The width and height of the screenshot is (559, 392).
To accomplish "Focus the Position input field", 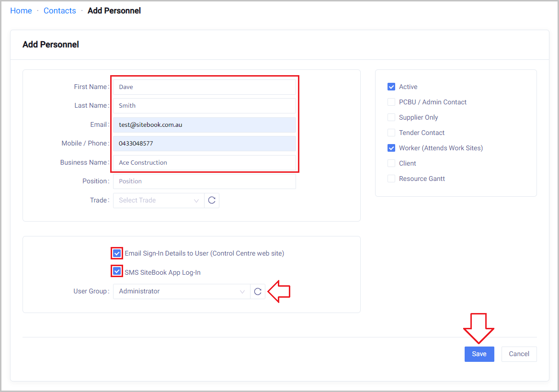I will click(205, 181).
